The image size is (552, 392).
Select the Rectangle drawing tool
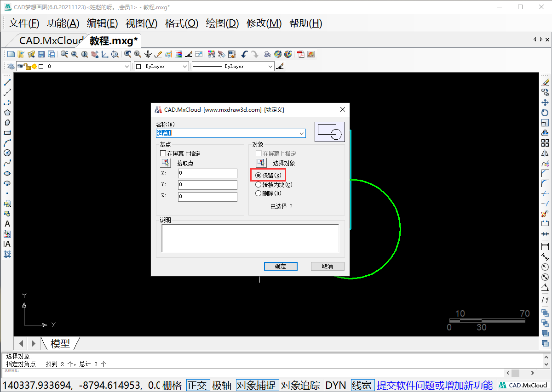pos(7,133)
